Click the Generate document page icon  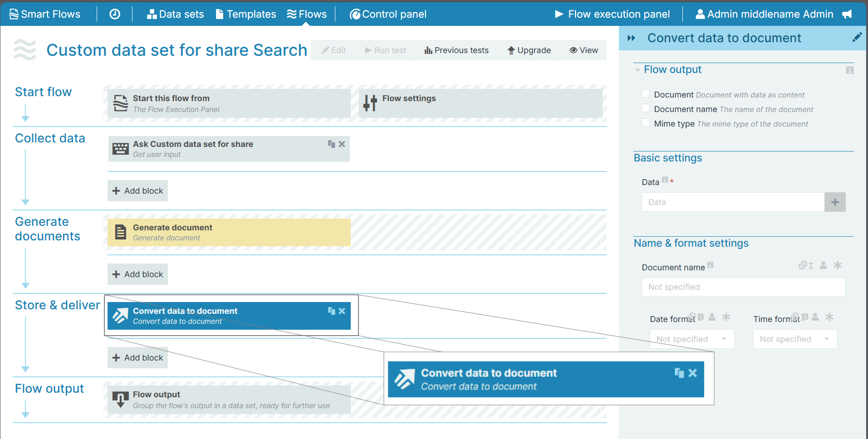click(121, 232)
